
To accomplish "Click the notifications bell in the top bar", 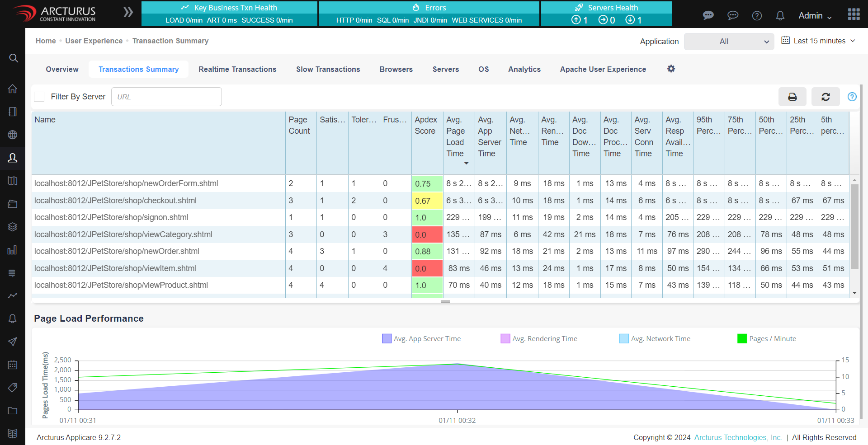I will coord(780,15).
